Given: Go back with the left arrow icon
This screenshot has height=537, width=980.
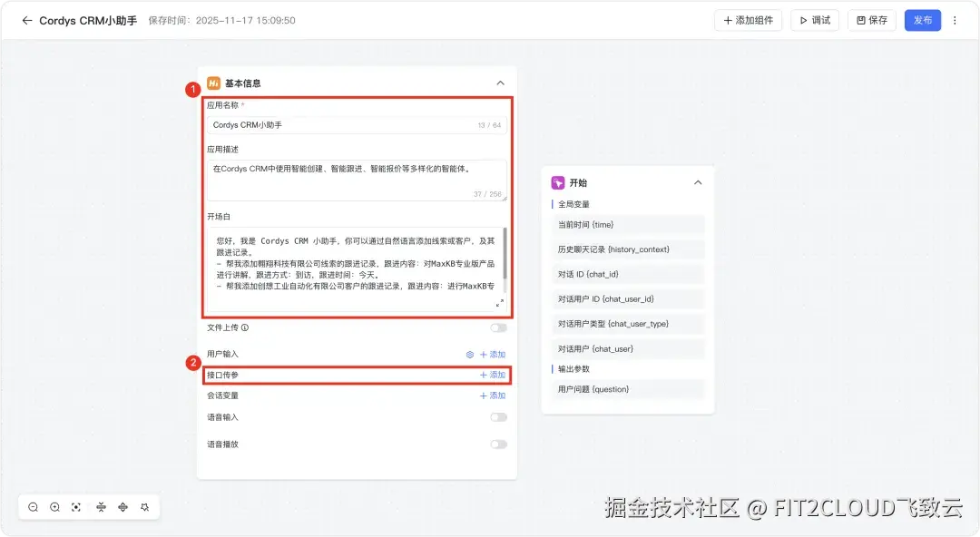Looking at the screenshot, I should 27,21.
